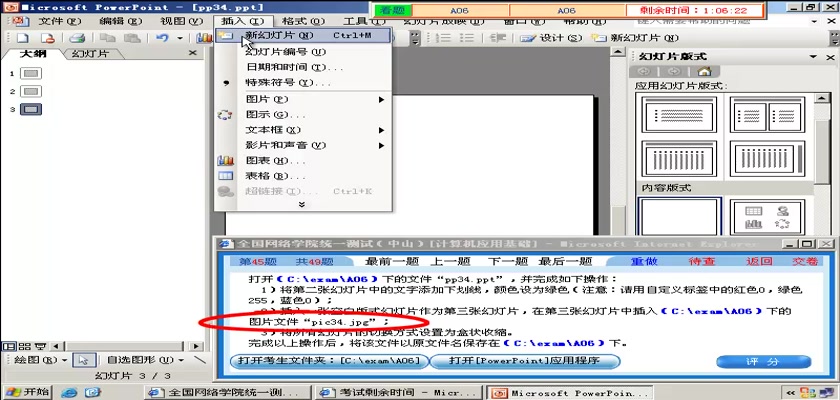Click the Design (设计) toolbar button
840x400 pixels.
[x=551, y=38]
